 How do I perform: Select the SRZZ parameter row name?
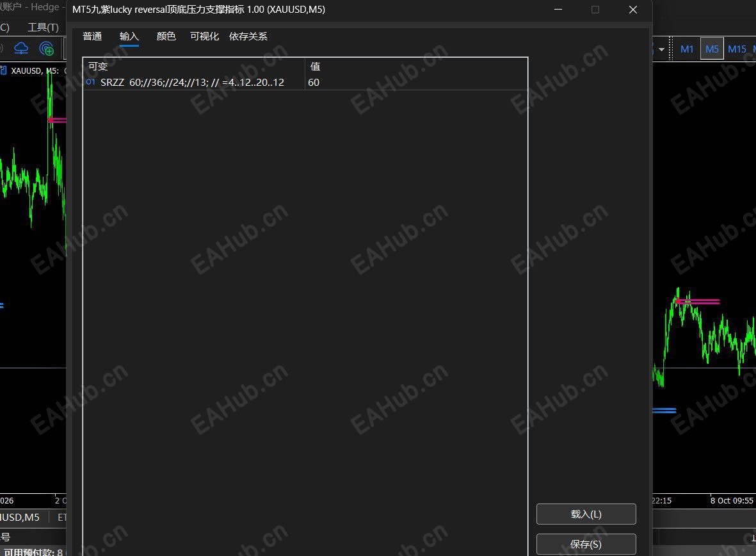point(193,83)
